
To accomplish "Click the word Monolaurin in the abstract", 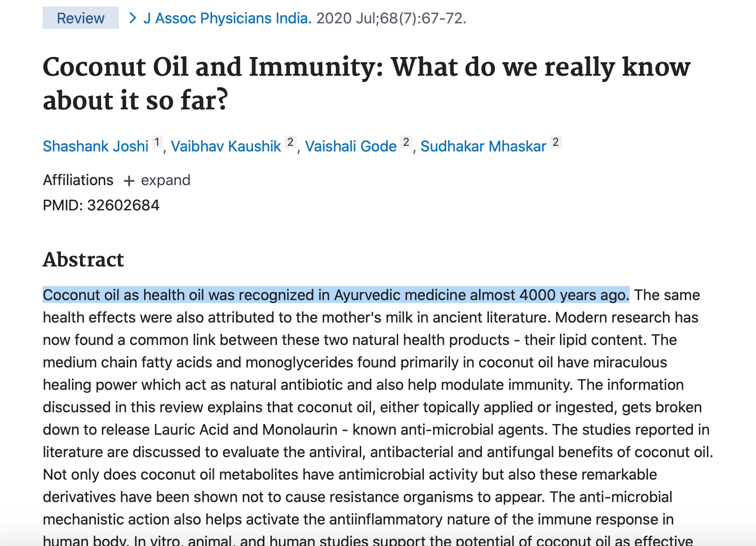I will [x=300, y=430].
